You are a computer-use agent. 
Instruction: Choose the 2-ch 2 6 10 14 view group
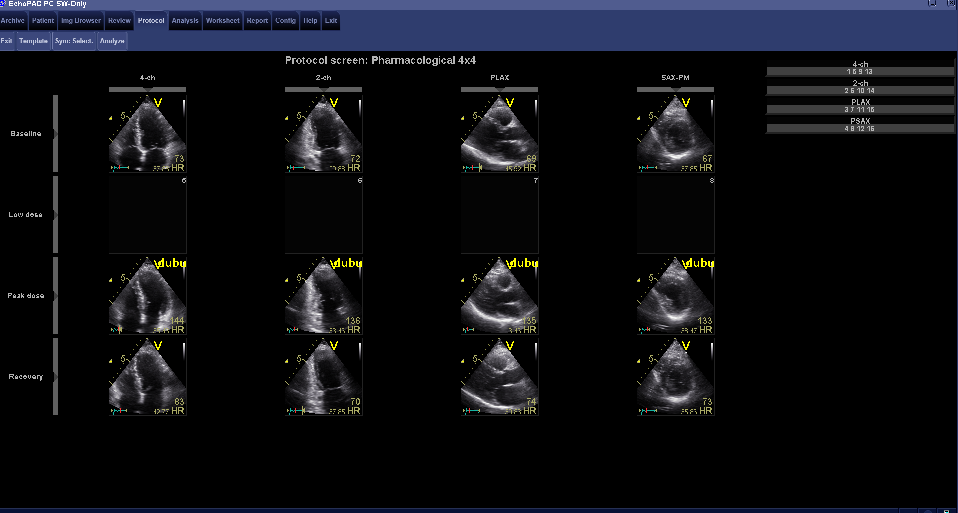tap(860, 87)
